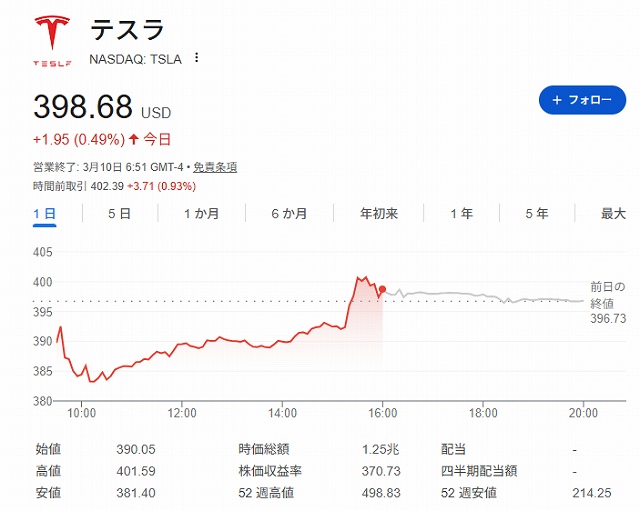Switch to the 1年 chart tab
Viewport: 640px width, 511px height.
462,213
